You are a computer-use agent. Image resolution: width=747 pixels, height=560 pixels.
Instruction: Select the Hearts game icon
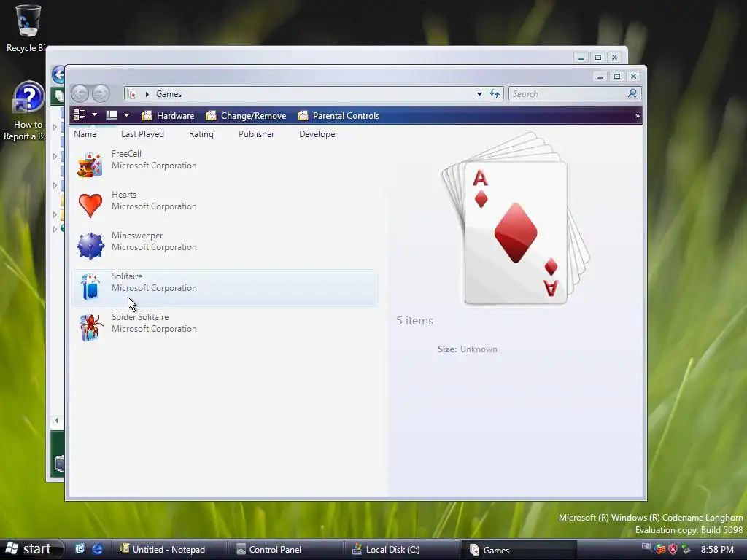[x=90, y=205]
